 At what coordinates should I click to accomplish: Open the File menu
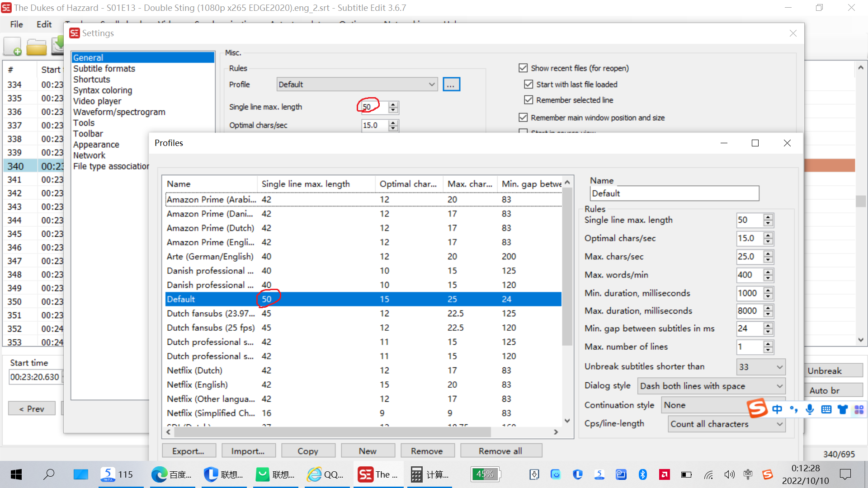tap(16, 24)
